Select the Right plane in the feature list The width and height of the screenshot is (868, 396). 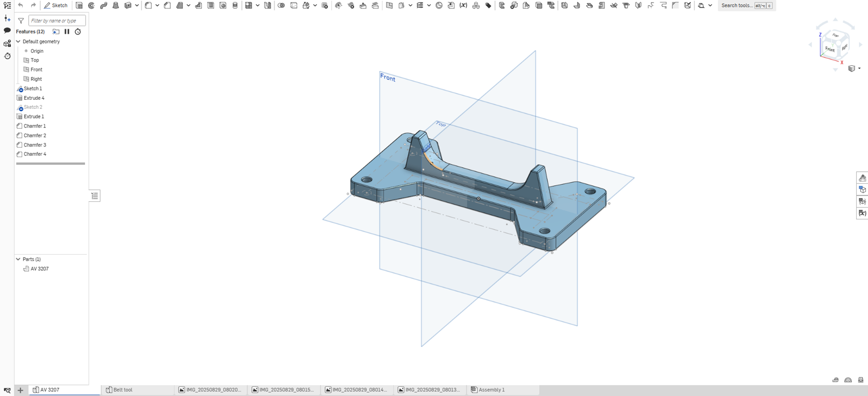coord(36,79)
